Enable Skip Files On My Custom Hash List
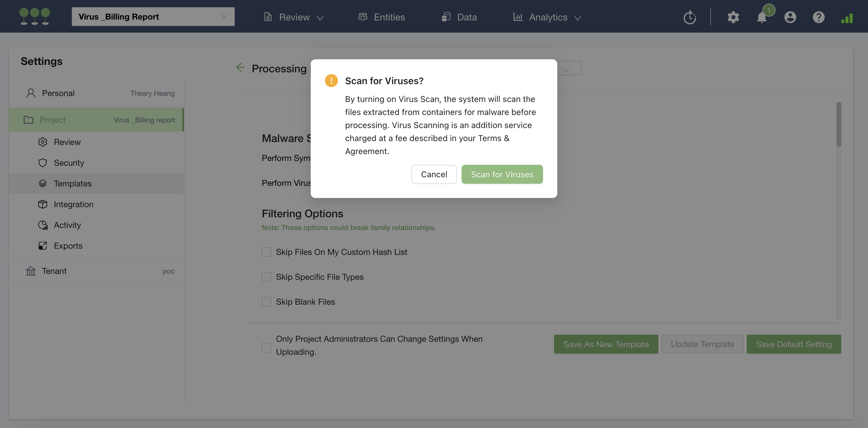The image size is (868, 428). pyautogui.click(x=266, y=252)
